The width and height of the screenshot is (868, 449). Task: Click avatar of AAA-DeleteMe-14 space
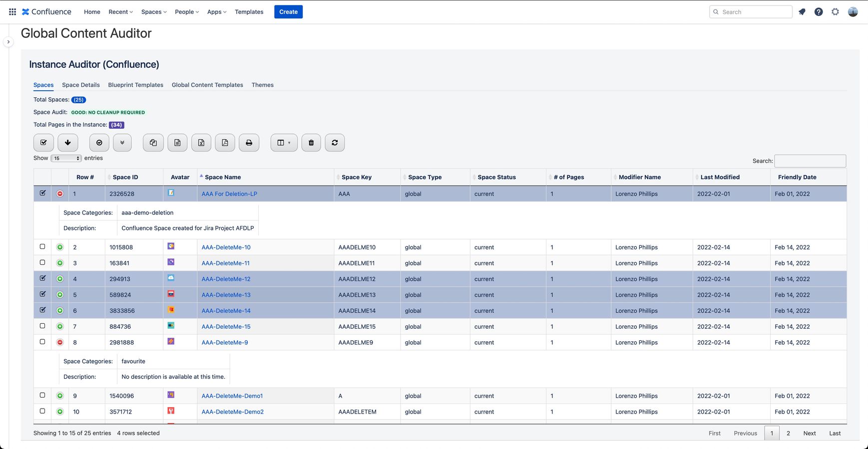tap(171, 309)
